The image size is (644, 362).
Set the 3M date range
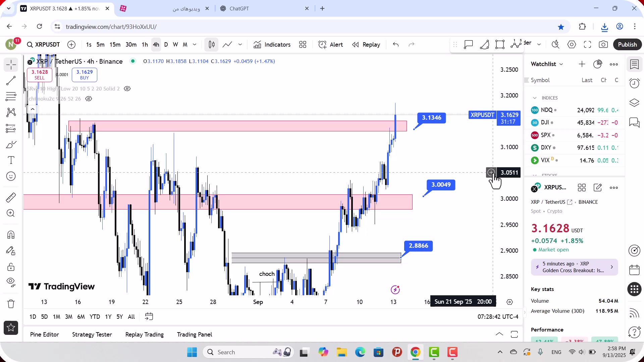pos(69,317)
